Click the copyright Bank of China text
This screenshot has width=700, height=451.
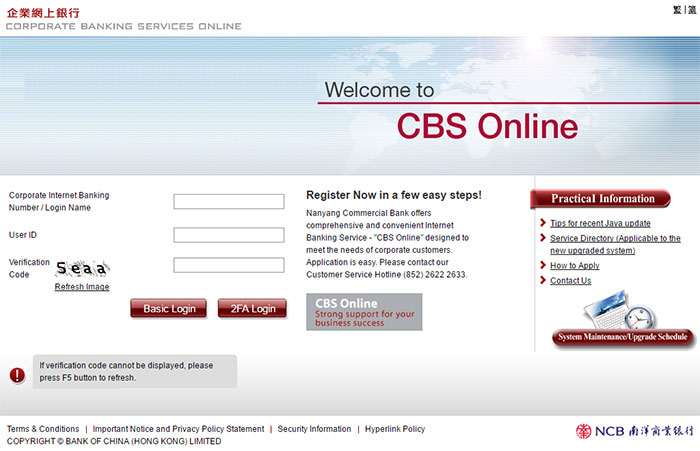[x=114, y=441]
